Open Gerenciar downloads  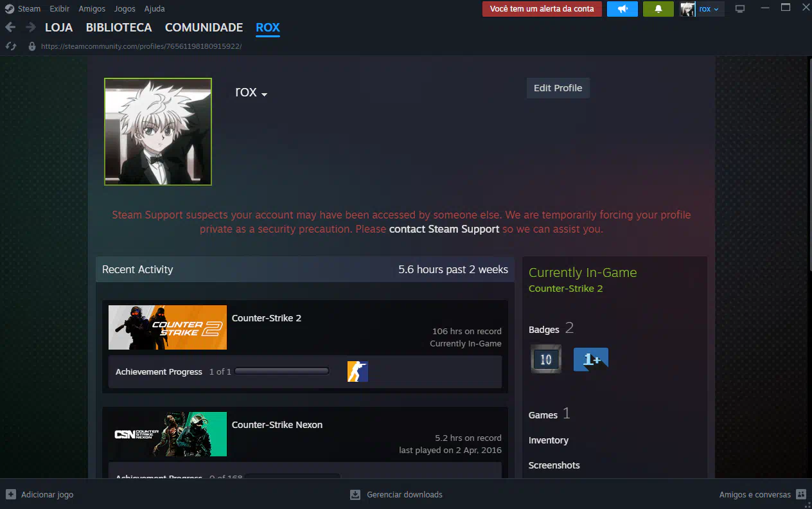(x=396, y=495)
